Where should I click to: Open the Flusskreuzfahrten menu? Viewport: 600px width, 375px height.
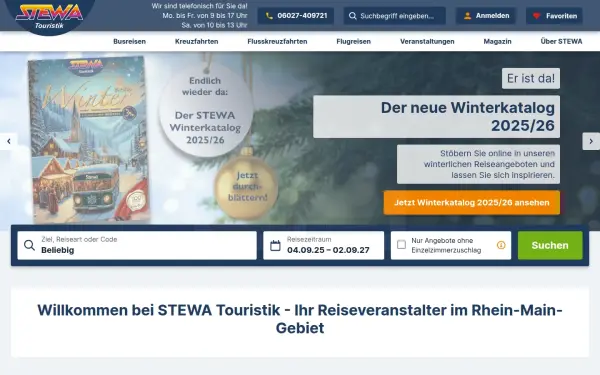click(277, 41)
